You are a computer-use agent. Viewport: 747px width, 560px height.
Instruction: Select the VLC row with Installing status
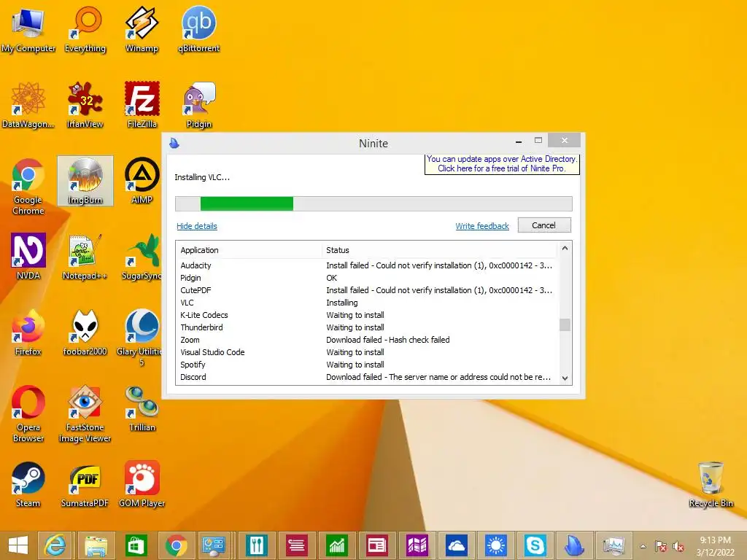point(367,303)
